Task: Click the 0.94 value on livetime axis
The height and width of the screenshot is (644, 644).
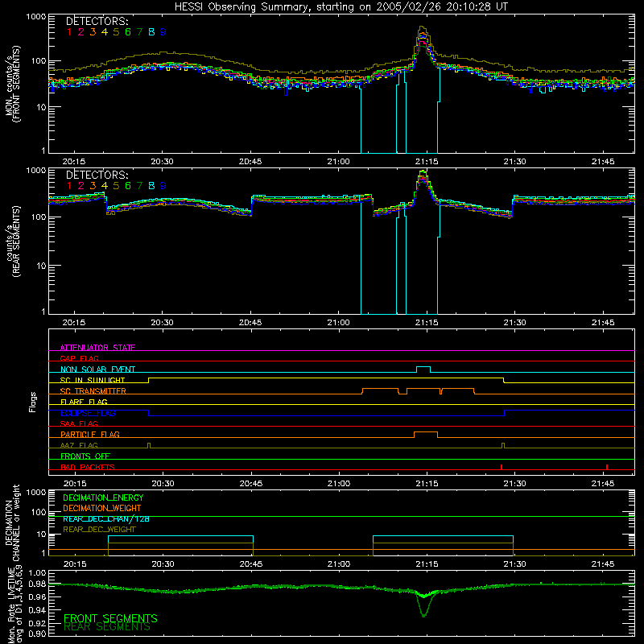Action: [x=37, y=610]
